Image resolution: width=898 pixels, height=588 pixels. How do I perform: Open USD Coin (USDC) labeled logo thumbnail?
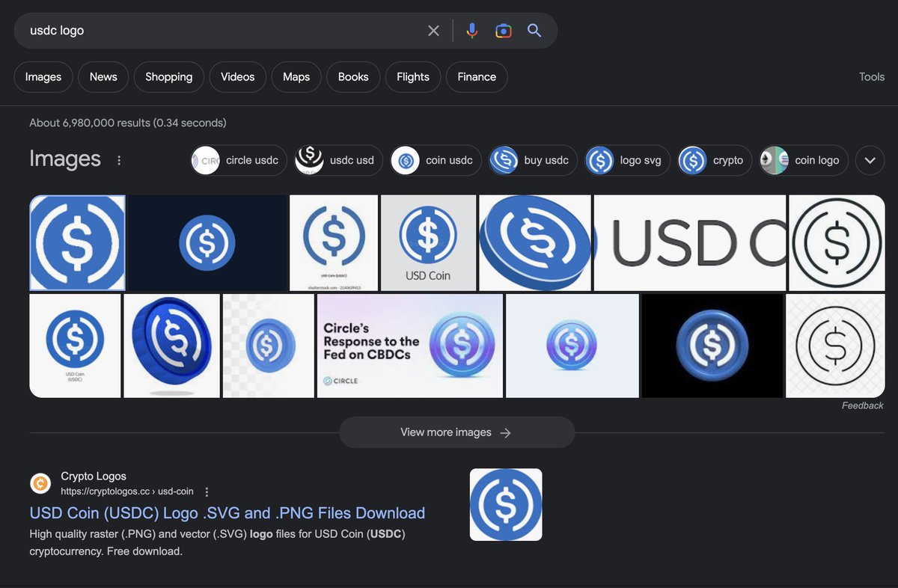pyautogui.click(x=75, y=346)
